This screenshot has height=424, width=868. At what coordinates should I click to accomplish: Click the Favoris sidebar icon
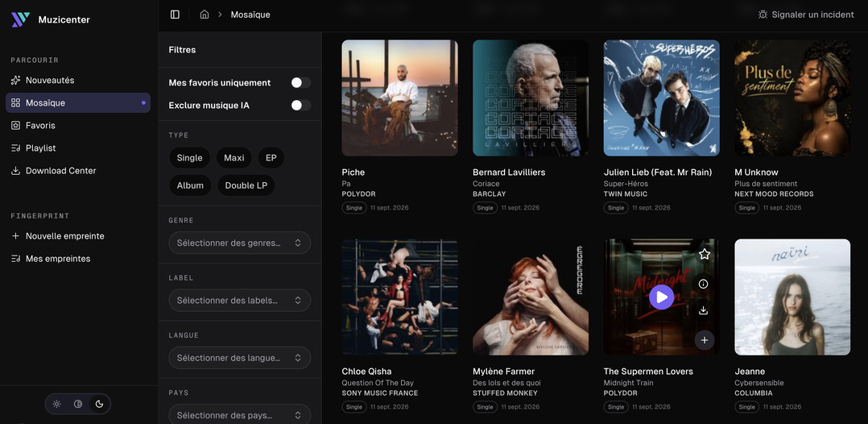coord(15,126)
